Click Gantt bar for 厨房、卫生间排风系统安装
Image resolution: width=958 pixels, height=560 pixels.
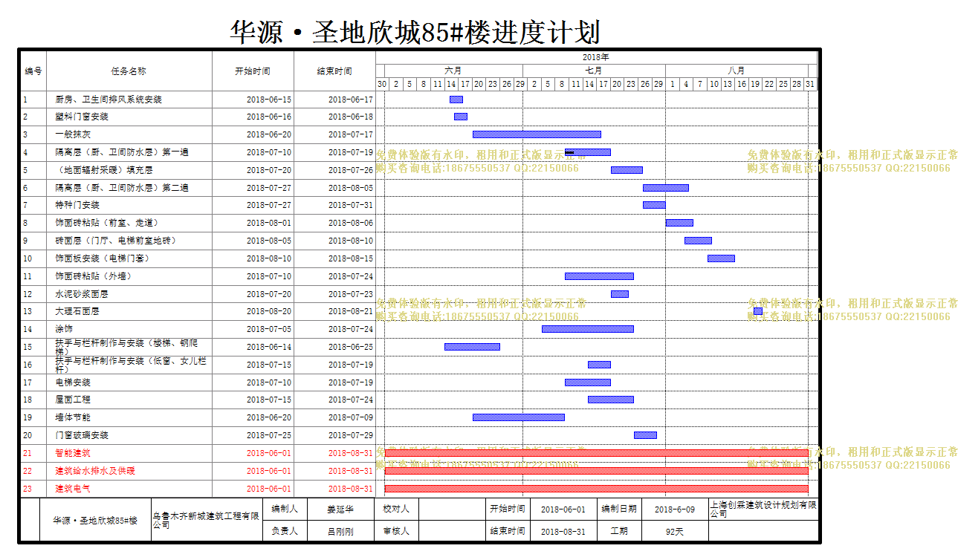(x=456, y=100)
